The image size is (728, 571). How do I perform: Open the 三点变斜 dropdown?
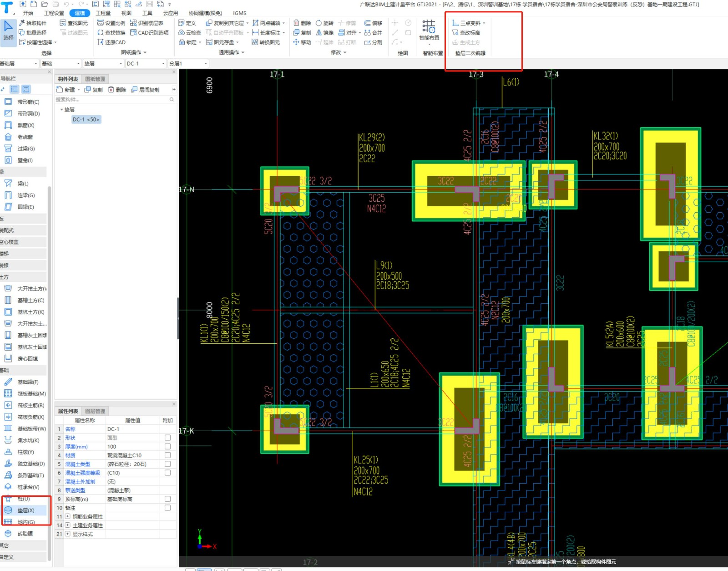click(484, 23)
